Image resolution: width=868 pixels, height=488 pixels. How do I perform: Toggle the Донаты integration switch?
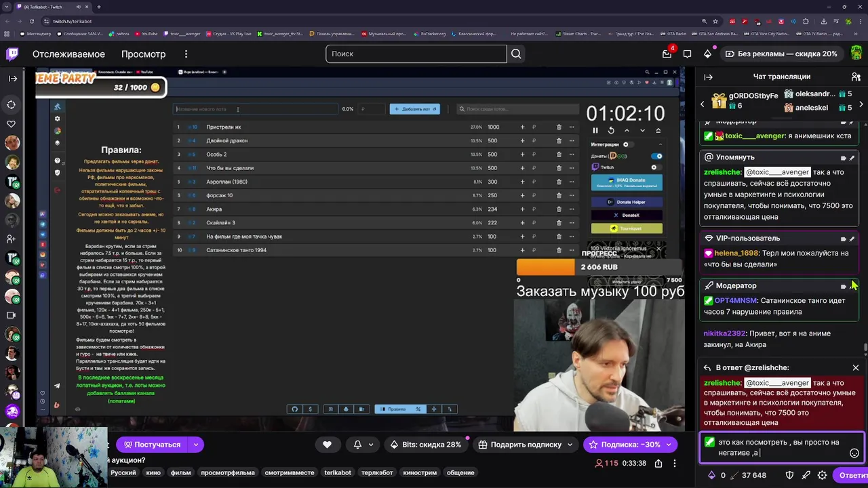pos(656,156)
